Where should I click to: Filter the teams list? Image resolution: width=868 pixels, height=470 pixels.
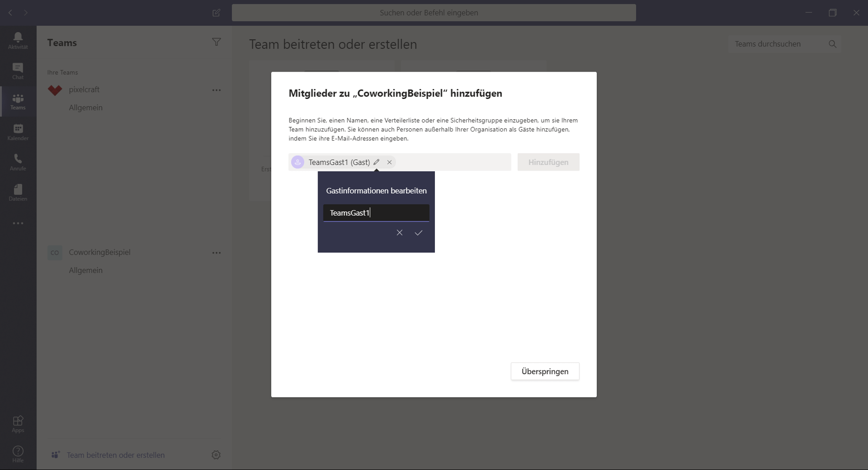click(216, 42)
